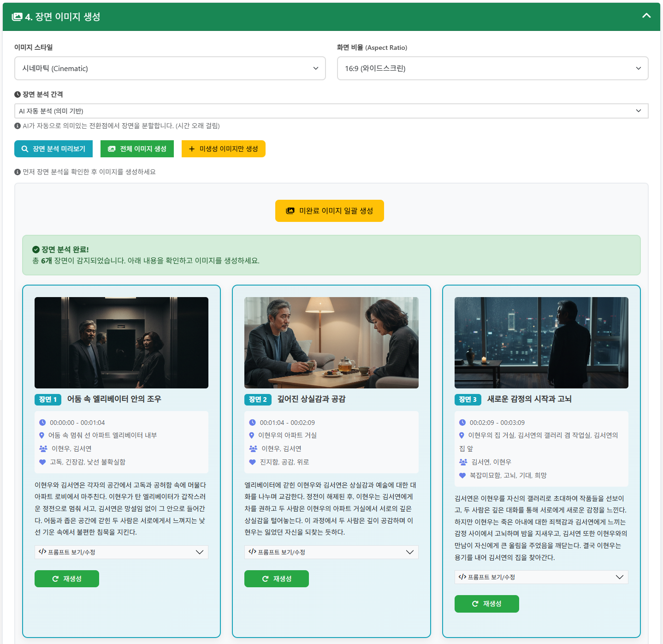663x644 pixels.
Task: Click the 미생성 이미지만 생성 button
Action: tap(224, 149)
